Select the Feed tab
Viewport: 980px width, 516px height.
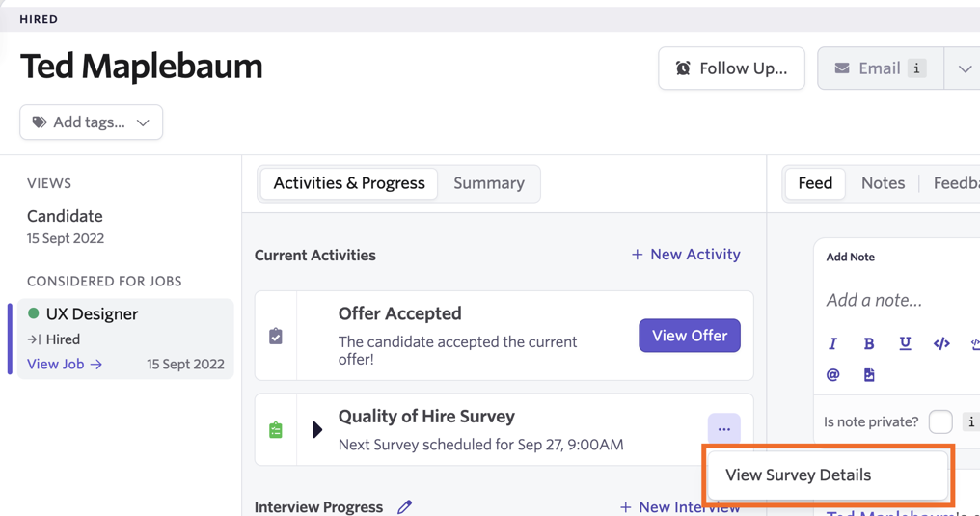pyautogui.click(x=815, y=183)
